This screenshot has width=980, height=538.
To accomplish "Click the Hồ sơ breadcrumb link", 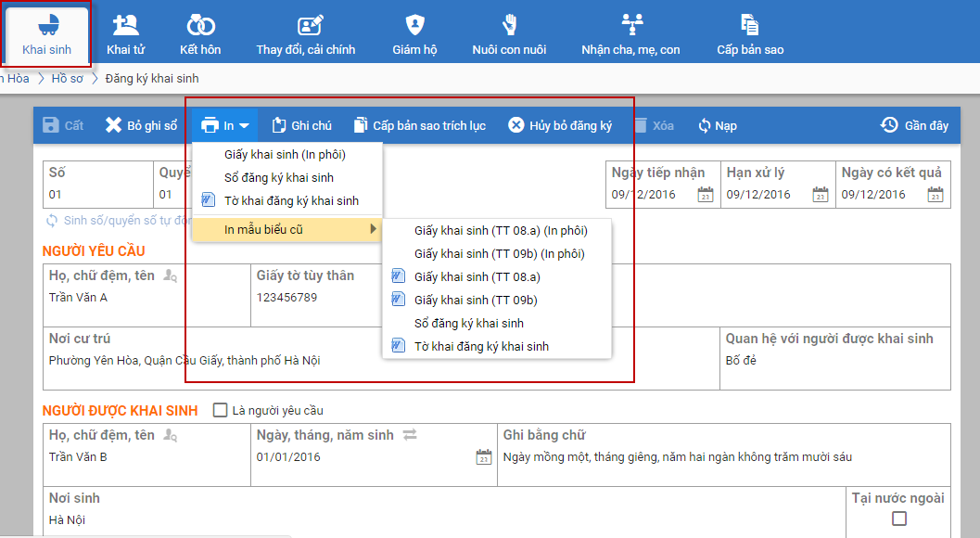I will tap(67, 79).
